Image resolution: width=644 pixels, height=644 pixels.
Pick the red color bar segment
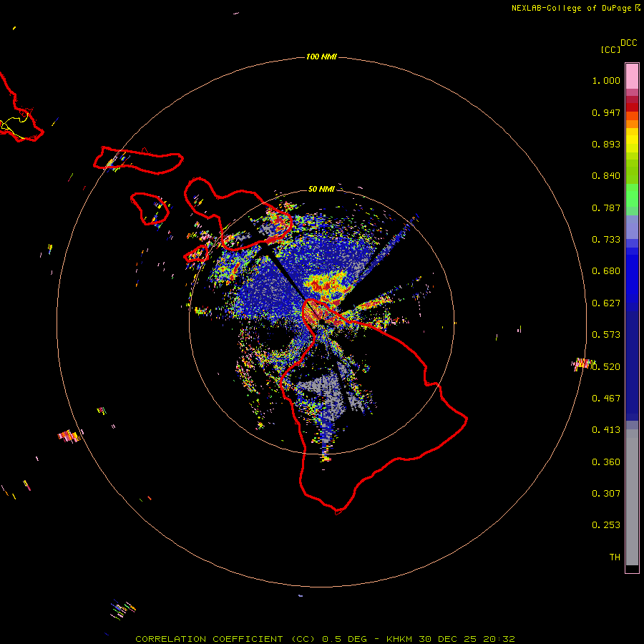pyautogui.click(x=632, y=107)
